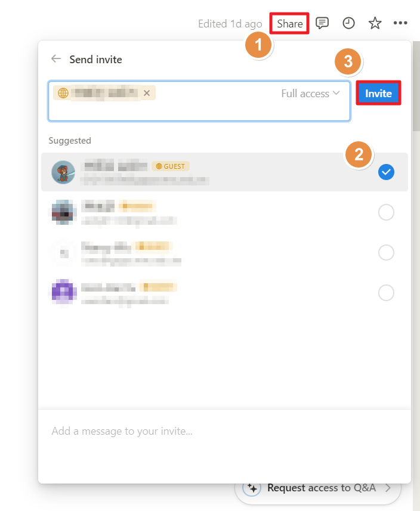View page history clock icon
Image resolution: width=420 pixels, height=511 pixels.
click(348, 23)
